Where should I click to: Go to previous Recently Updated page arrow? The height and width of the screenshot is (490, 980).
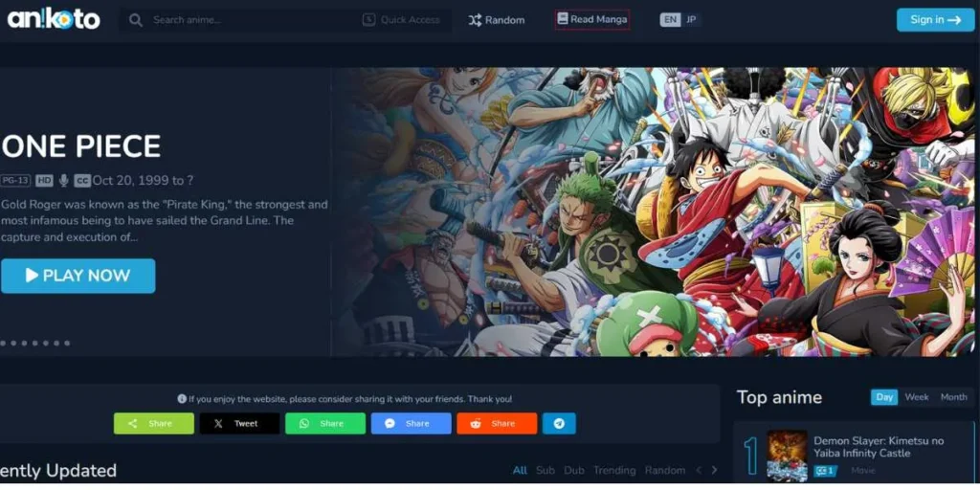[699, 470]
